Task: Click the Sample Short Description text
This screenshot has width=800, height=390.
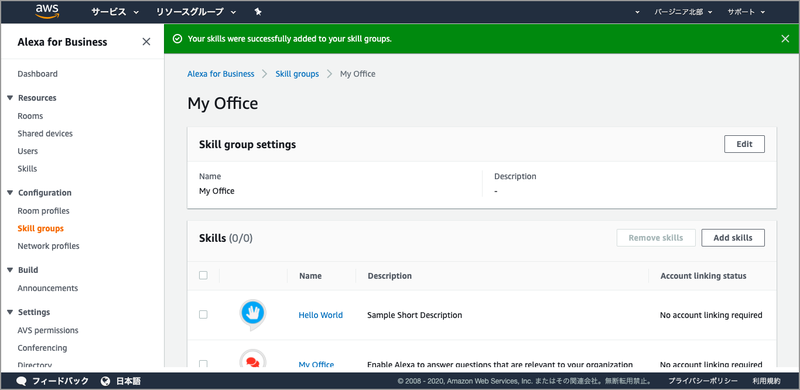Action: (x=414, y=315)
